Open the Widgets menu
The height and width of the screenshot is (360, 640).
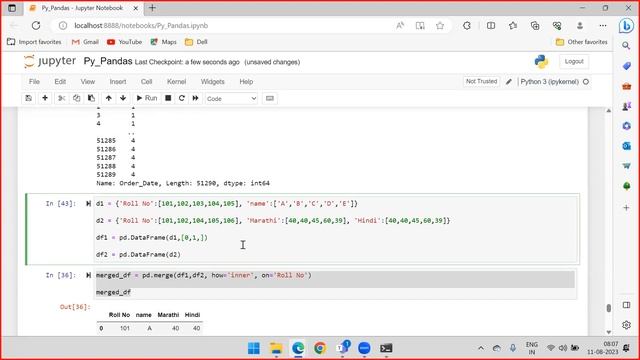click(212, 82)
